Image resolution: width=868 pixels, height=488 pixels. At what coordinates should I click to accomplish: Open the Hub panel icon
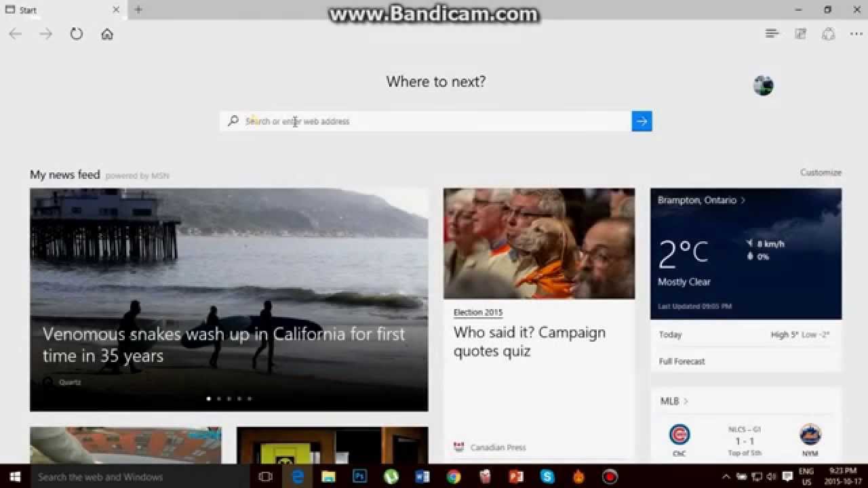pyautogui.click(x=772, y=33)
